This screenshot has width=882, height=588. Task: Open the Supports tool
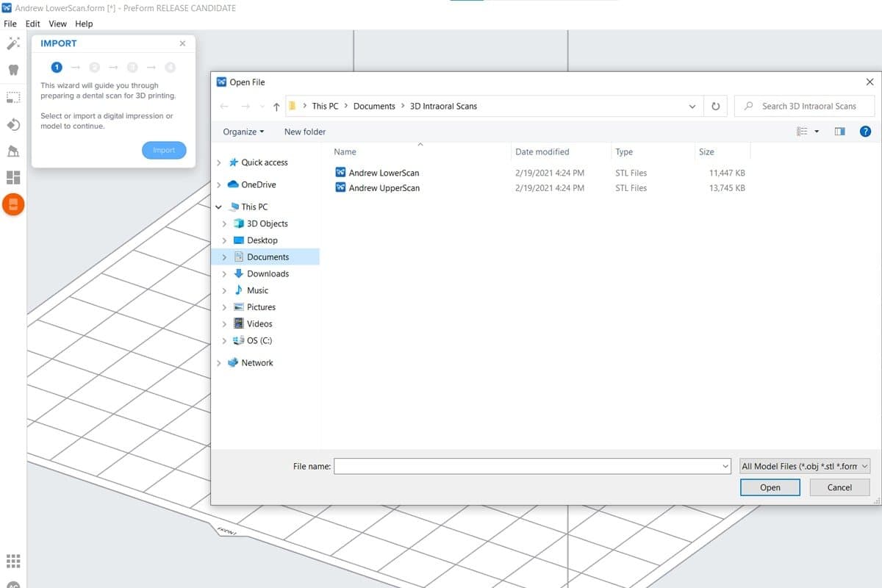(x=13, y=151)
